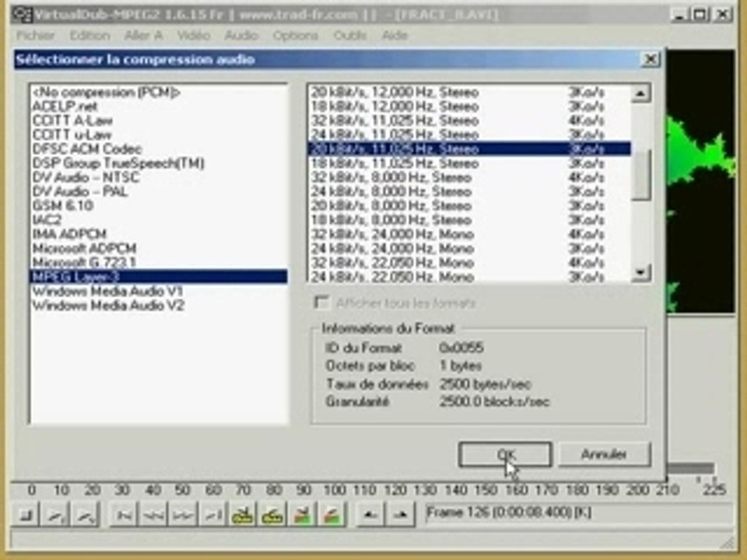Set selection end with Mark-out button

pos(400,515)
